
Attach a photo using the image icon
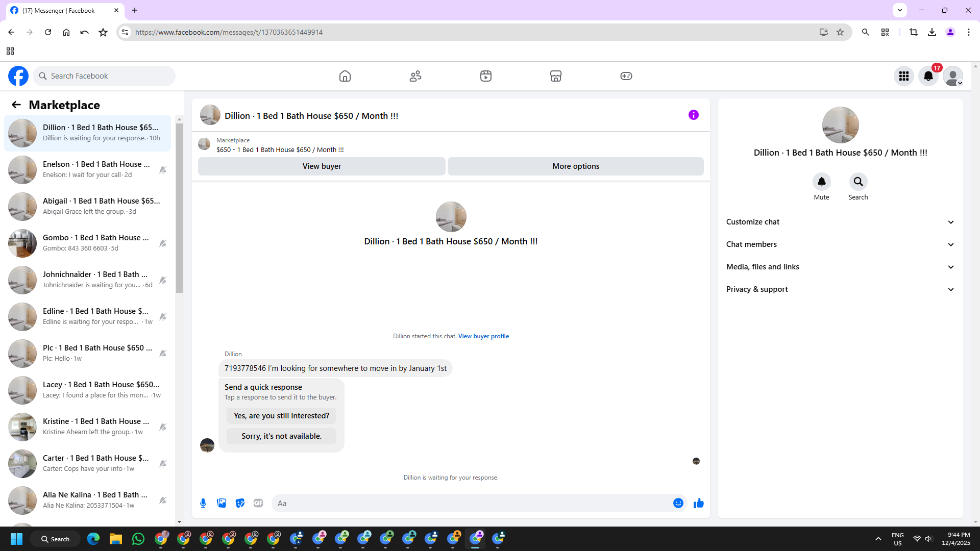point(222,503)
